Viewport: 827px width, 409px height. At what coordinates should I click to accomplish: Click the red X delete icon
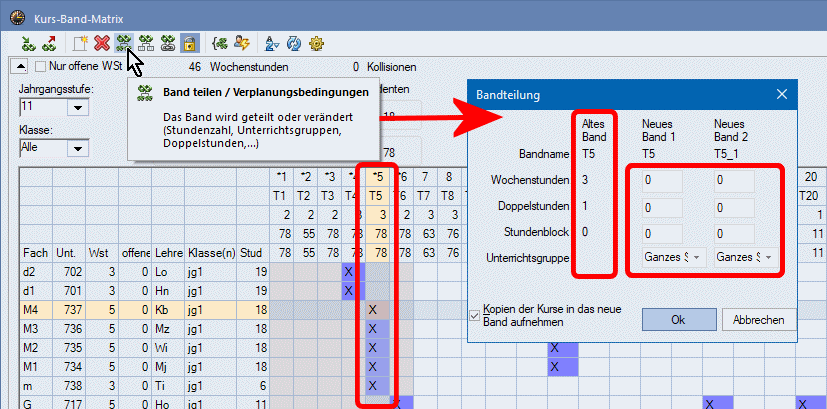coord(101,43)
